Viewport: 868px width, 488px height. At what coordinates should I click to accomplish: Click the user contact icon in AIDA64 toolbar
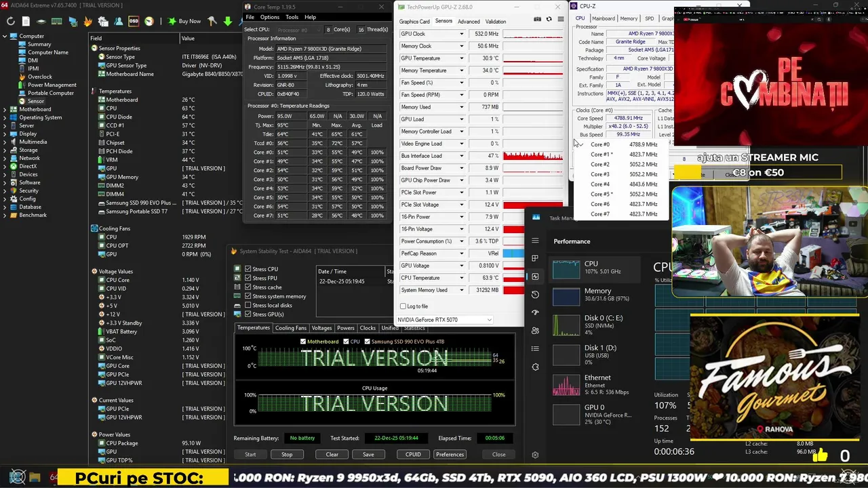point(118,21)
